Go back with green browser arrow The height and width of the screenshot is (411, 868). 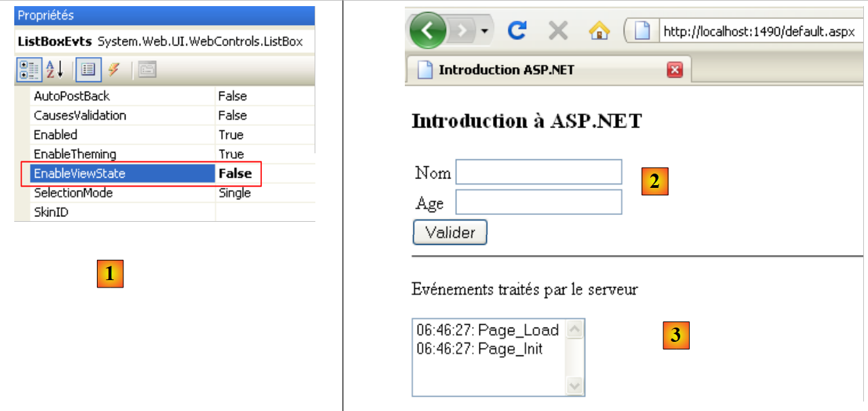pyautogui.click(x=427, y=31)
